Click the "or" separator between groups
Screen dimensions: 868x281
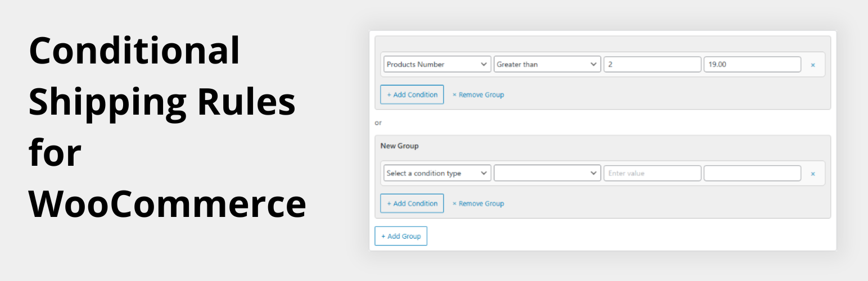(378, 123)
